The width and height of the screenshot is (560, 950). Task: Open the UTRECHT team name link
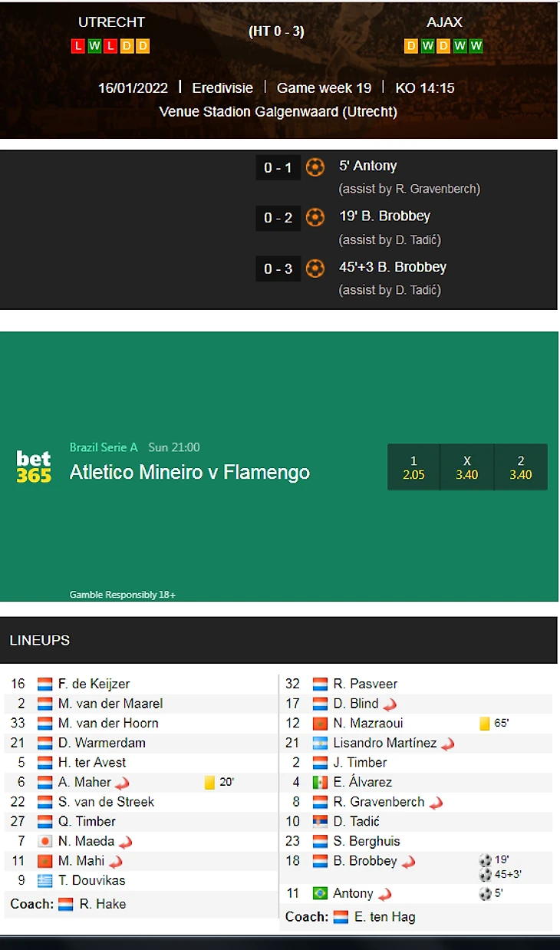(x=111, y=23)
